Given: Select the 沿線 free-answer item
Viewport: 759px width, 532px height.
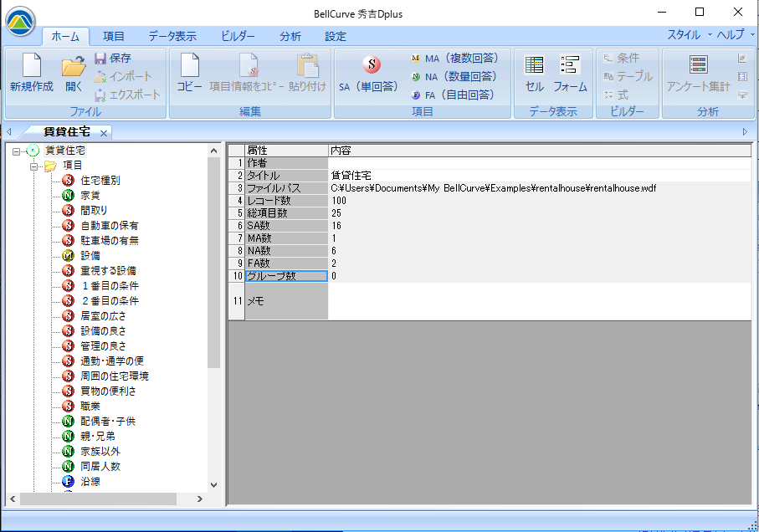Looking at the screenshot, I should pyautogui.click(x=90, y=481).
